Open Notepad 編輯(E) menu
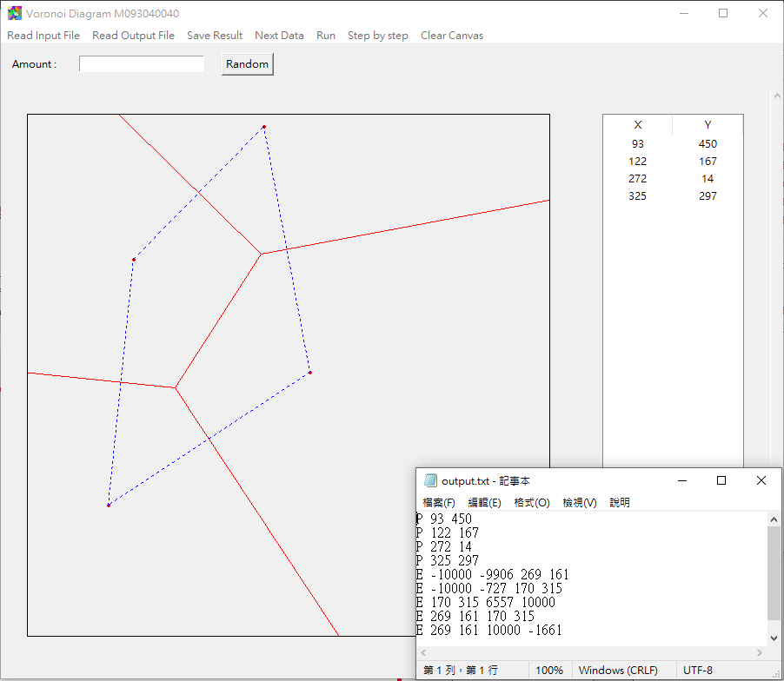The height and width of the screenshot is (681, 784). pos(484,503)
